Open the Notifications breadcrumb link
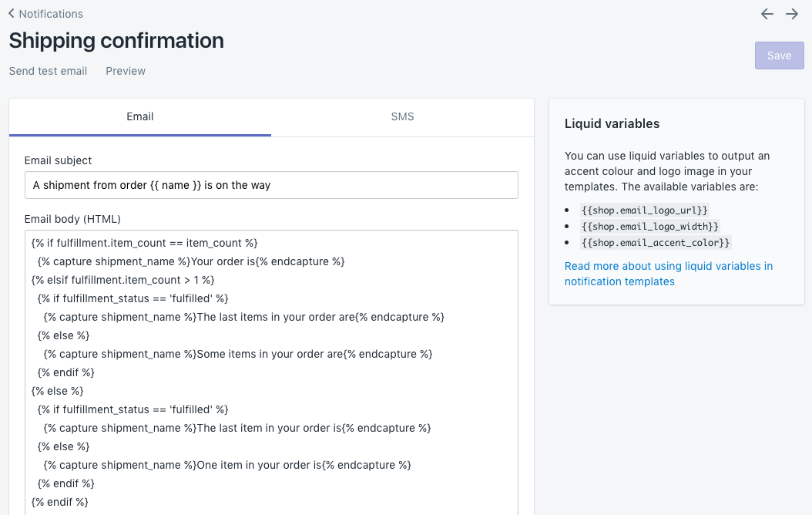 click(x=50, y=14)
